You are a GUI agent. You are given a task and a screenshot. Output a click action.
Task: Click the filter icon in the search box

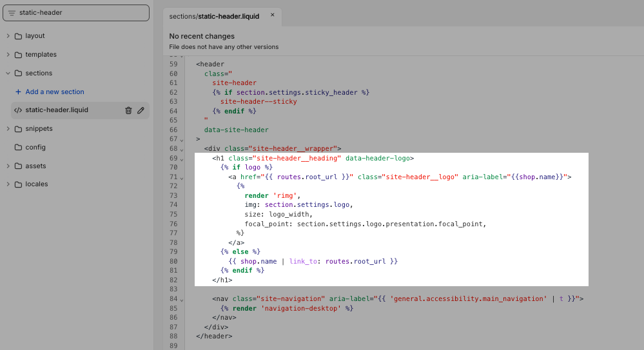12,13
